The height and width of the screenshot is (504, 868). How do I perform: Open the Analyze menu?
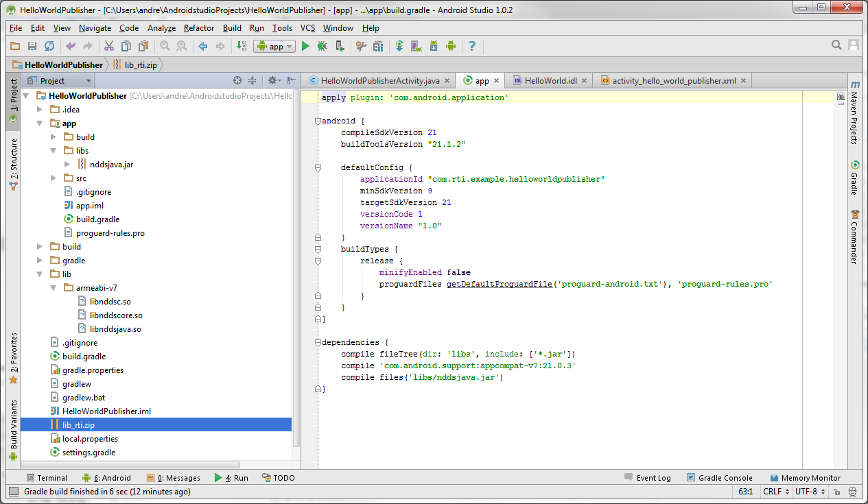161,28
